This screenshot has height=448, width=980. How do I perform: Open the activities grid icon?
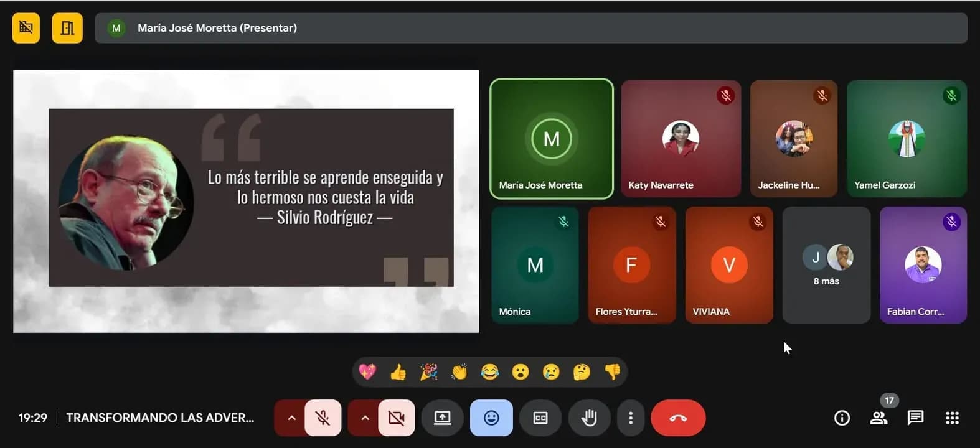coord(952,418)
